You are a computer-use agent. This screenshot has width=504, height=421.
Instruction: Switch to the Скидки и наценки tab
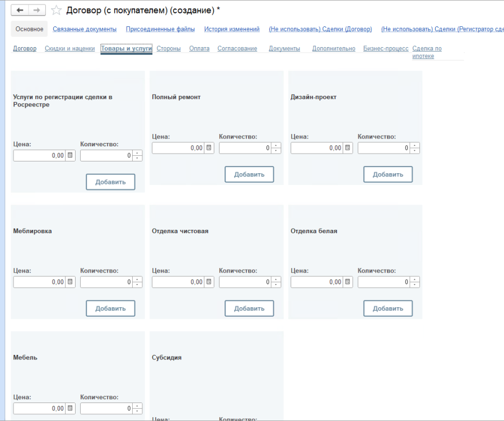(x=69, y=49)
